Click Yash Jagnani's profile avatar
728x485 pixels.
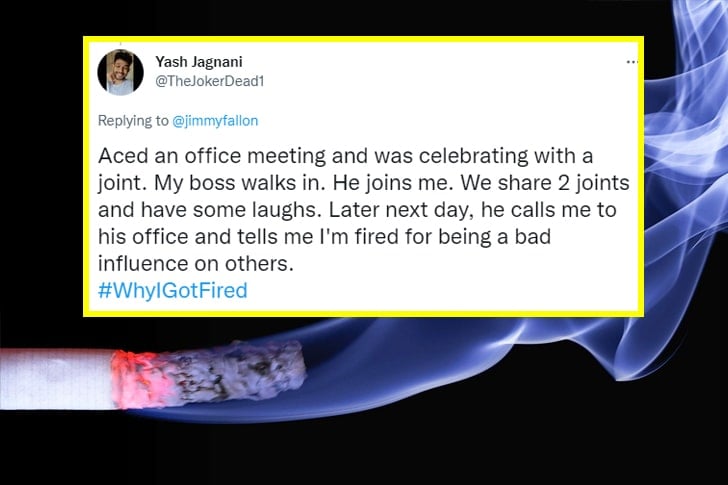point(116,73)
